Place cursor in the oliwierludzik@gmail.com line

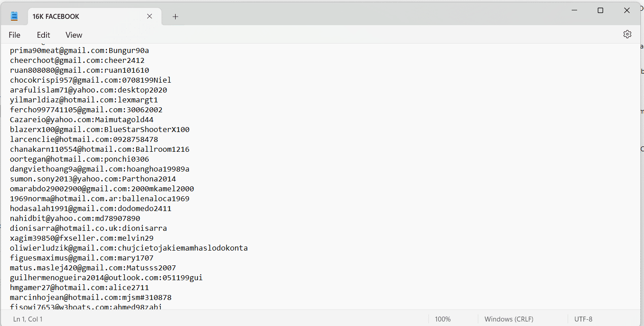coord(129,248)
